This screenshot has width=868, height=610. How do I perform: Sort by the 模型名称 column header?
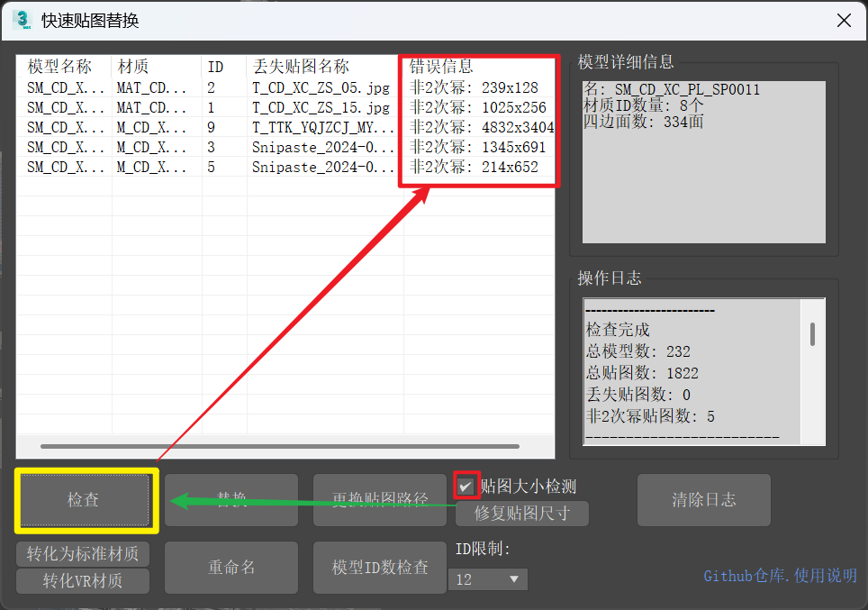pyautogui.click(x=60, y=67)
